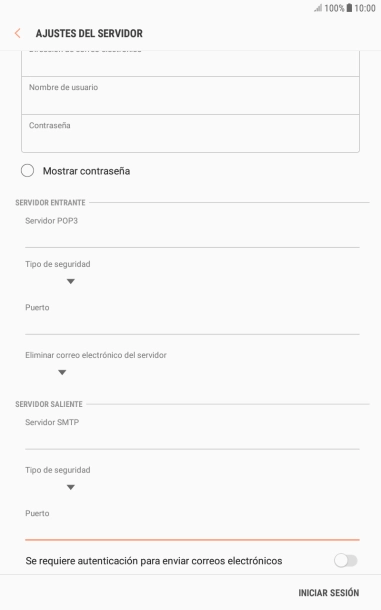Check the 10:00 clock in status bar
This screenshot has height=610, width=381.
tap(365, 8)
